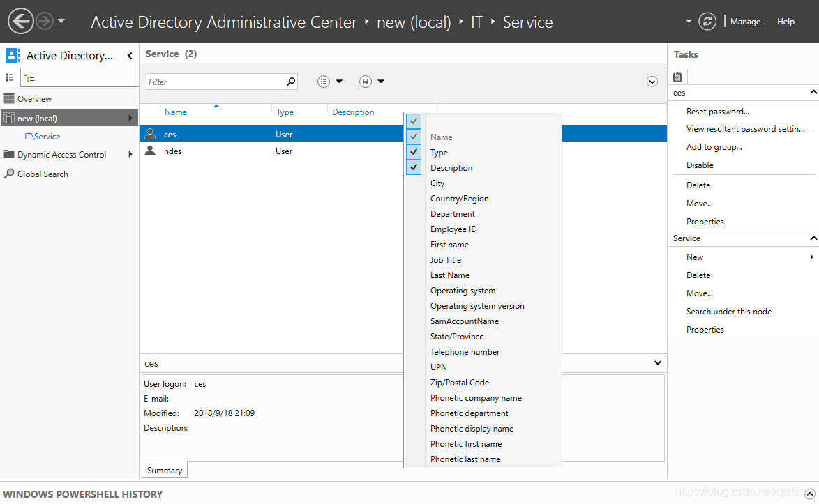Expand the new (local) submenu arrow
The width and height of the screenshot is (819, 504).
point(130,118)
